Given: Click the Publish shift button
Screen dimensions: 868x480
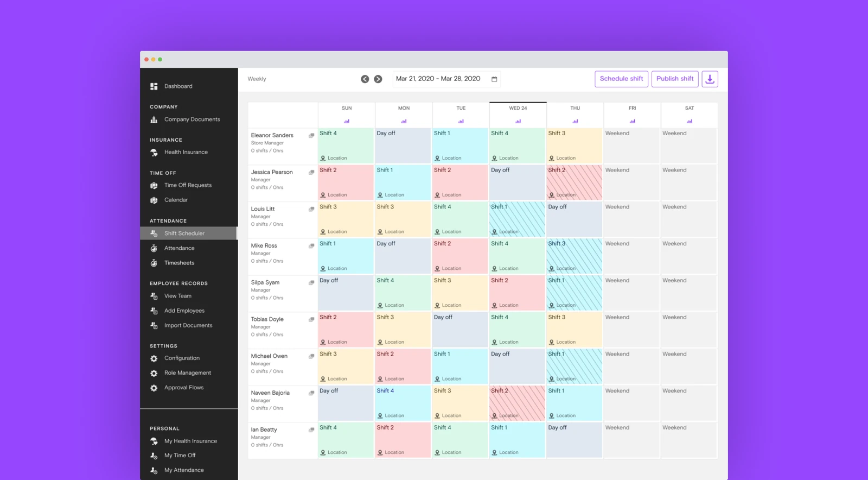Looking at the screenshot, I should click(x=675, y=79).
